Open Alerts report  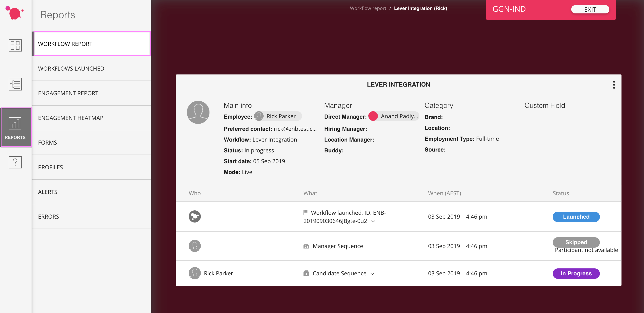point(91,192)
